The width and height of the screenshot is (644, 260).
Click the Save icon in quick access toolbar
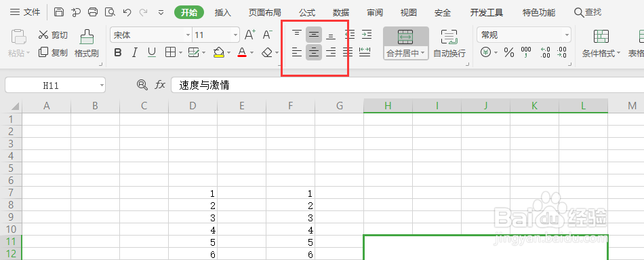tap(59, 12)
